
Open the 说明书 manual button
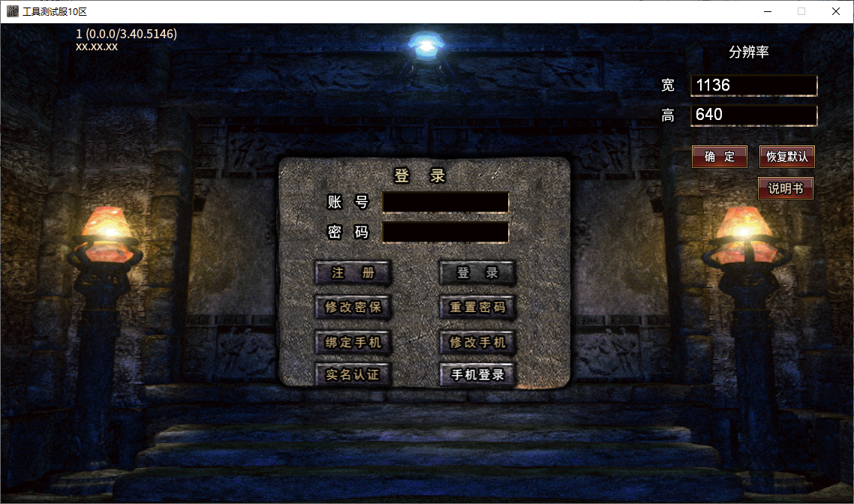[786, 188]
